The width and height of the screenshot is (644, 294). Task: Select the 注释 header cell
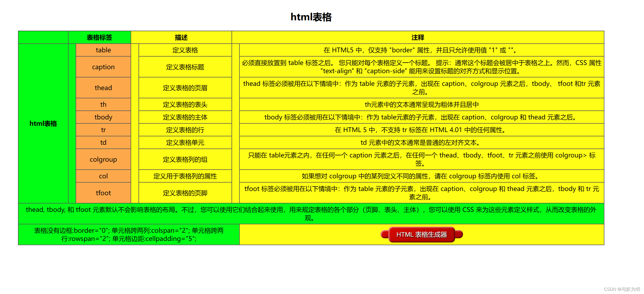(x=418, y=37)
